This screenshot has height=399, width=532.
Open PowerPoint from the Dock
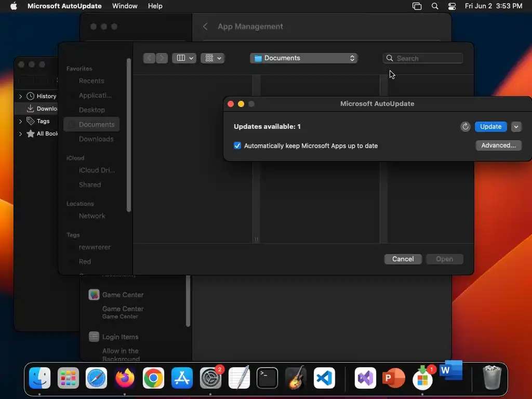pyautogui.click(x=394, y=378)
